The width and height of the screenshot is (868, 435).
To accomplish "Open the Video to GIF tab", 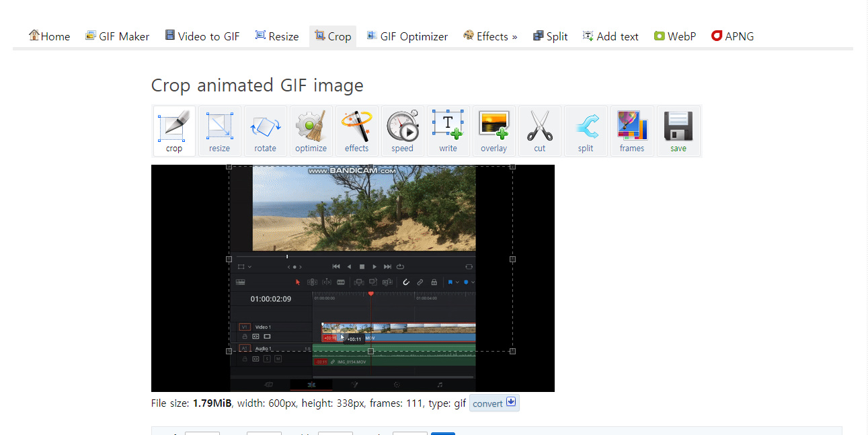I will [x=202, y=36].
